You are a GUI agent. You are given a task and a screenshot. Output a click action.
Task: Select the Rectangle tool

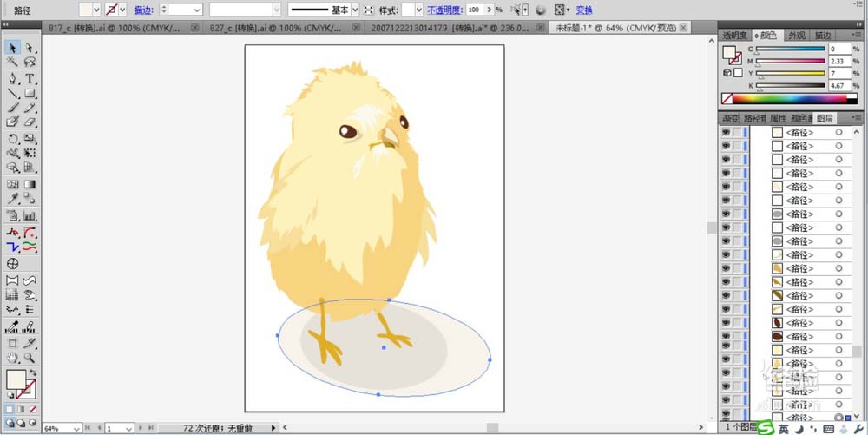click(30, 93)
